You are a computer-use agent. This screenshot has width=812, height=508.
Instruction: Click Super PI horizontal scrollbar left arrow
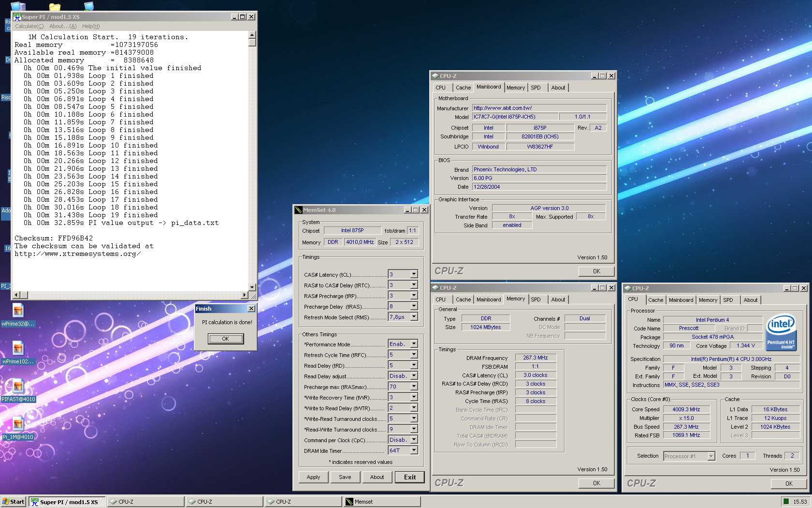(16, 295)
